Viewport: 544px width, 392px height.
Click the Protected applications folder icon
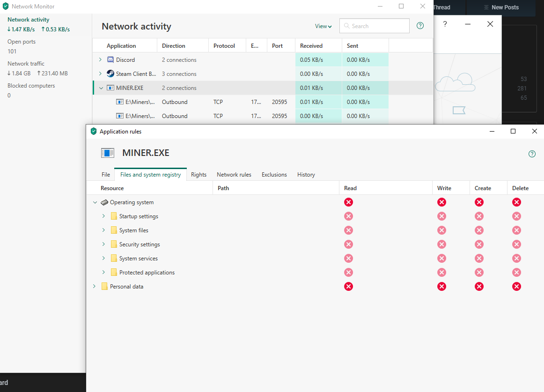(114, 272)
